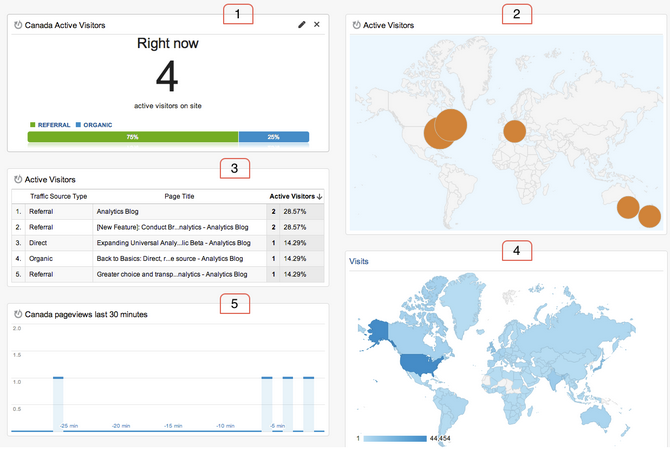The height and width of the screenshot is (449, 670).
Task: Click the green REFERRAL legend square
Action: [33, 125]
